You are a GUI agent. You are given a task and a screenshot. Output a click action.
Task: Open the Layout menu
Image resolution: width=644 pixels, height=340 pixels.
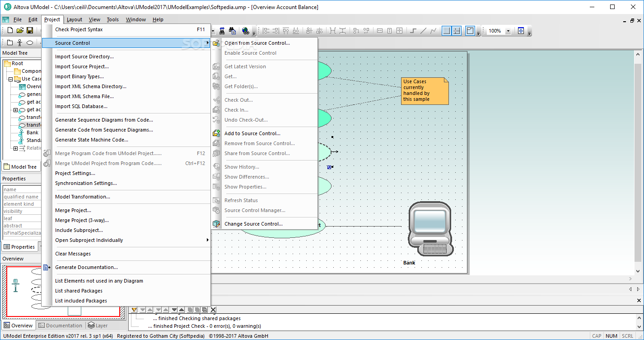(x=75, y=19)
